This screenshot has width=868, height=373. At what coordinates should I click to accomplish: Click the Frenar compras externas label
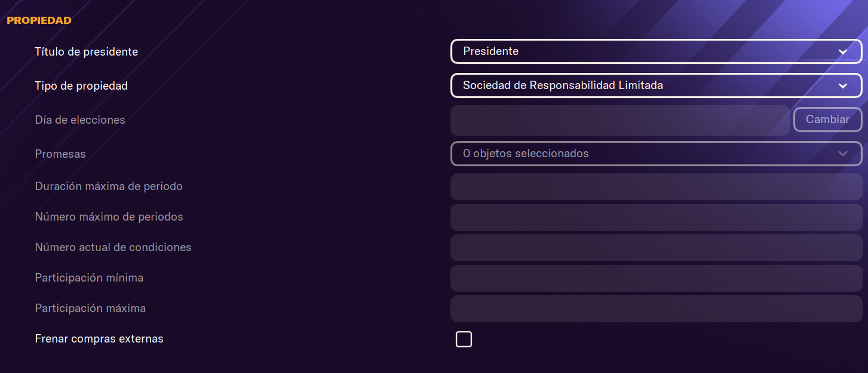(x=99, y=339)
